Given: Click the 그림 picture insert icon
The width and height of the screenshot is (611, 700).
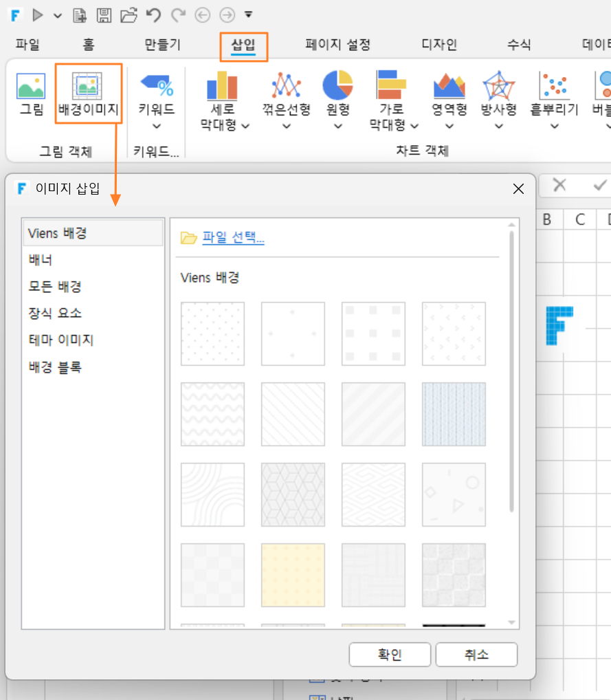Looking at the screenshot, I should coord(31,86).
